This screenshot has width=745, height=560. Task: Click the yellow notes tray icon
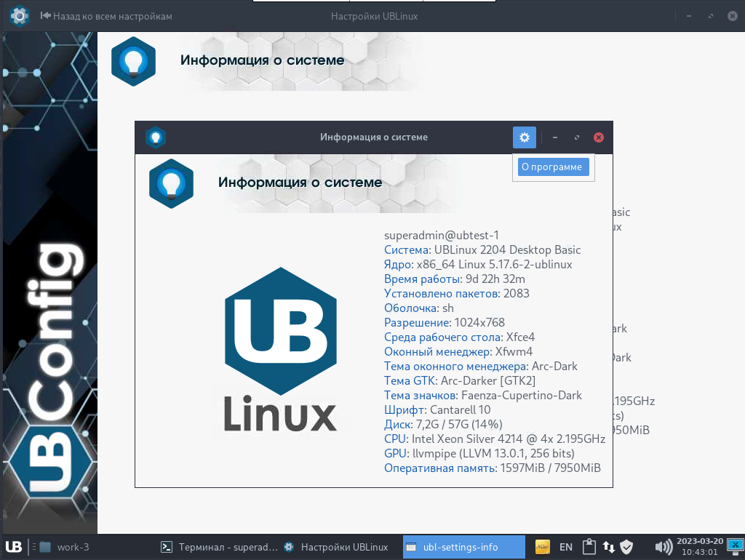543,547
